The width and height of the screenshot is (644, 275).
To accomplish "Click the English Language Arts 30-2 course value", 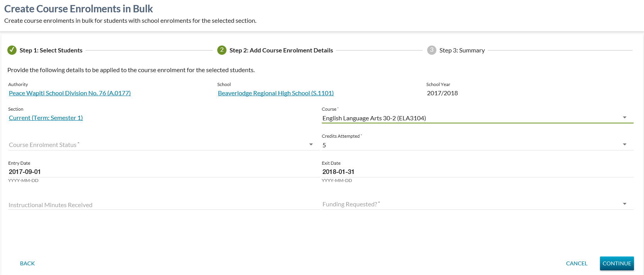I will point(374,118).
